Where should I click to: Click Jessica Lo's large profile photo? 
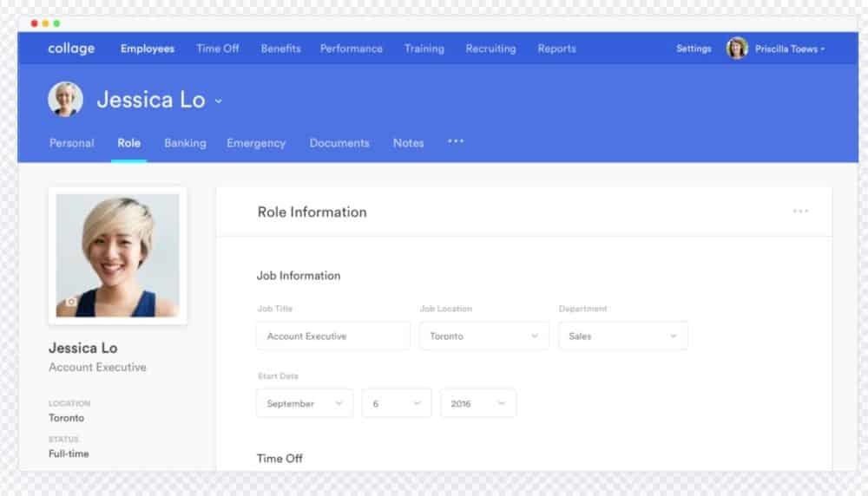(x=117, y=255)
